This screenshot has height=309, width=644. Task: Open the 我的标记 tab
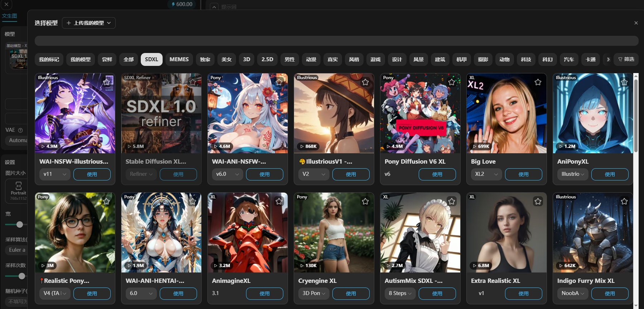[49, 59]
